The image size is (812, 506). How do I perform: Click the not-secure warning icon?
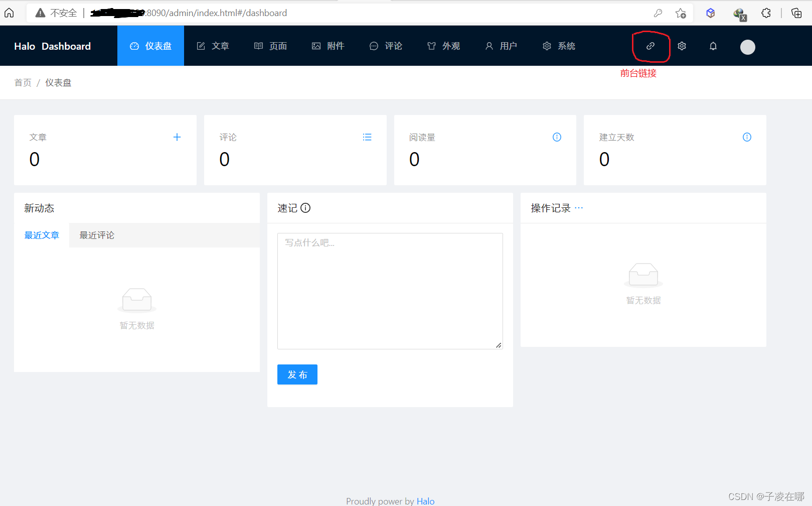(40, 13)
